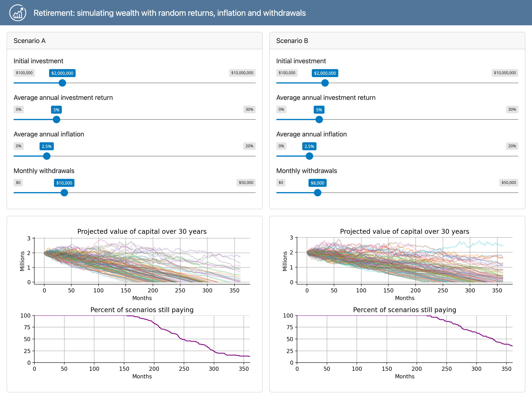532x399 pixels.
Task: Click Scenario A inflation slider handle
Action: [47, 156]
